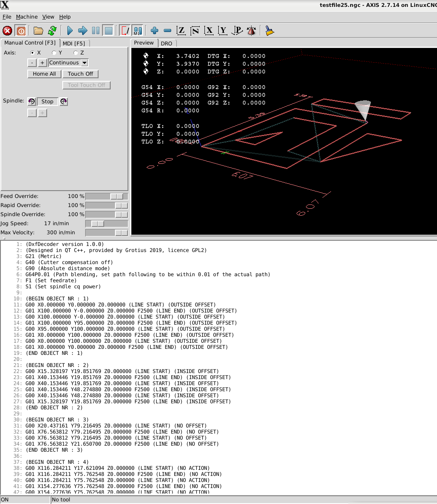Begin executing the current file

coord(70,31)
